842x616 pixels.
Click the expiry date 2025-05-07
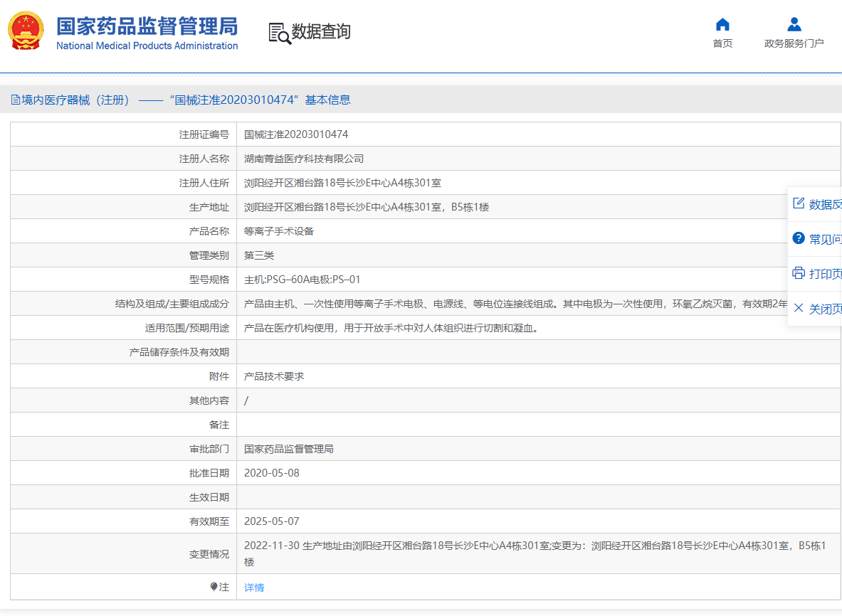272,521
